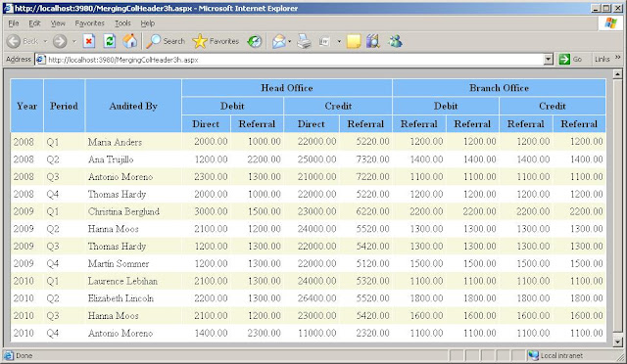This screenshot has height=364, width=627.
Task: Expand the Forward button history dropdown
Action: 74,41
